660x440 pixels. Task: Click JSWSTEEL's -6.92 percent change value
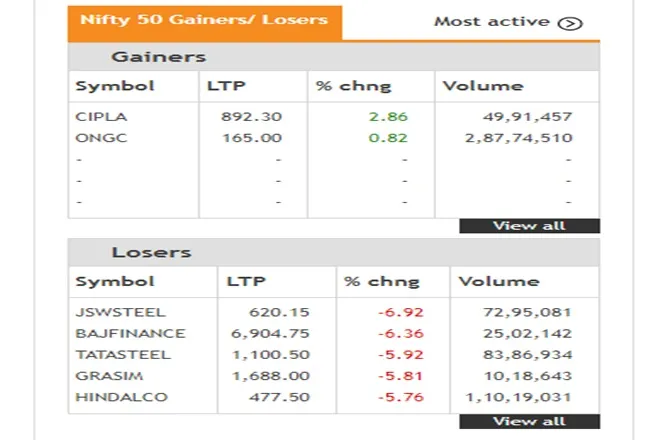pos(400,312)
